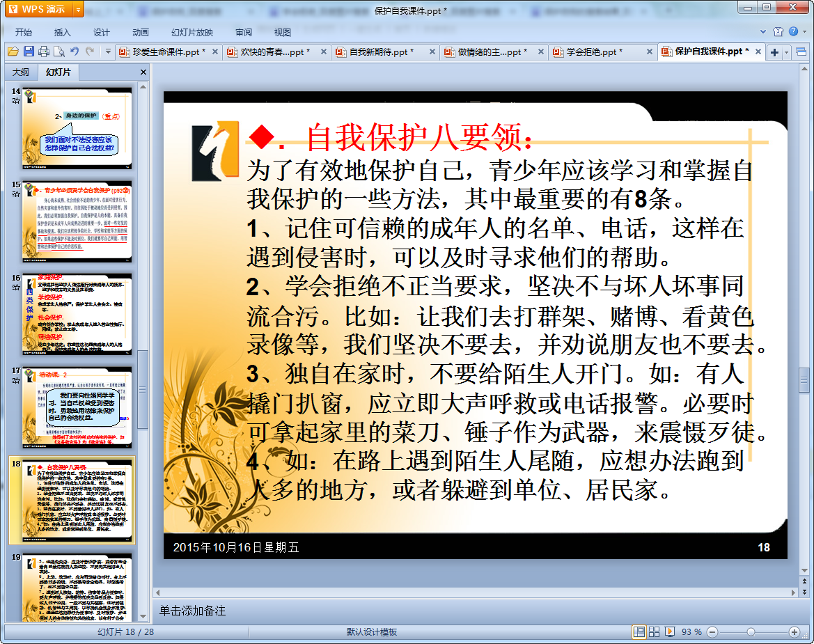Screen dimensions: 814x644
Task: Click the zoom slider handle
Action: 751,631
